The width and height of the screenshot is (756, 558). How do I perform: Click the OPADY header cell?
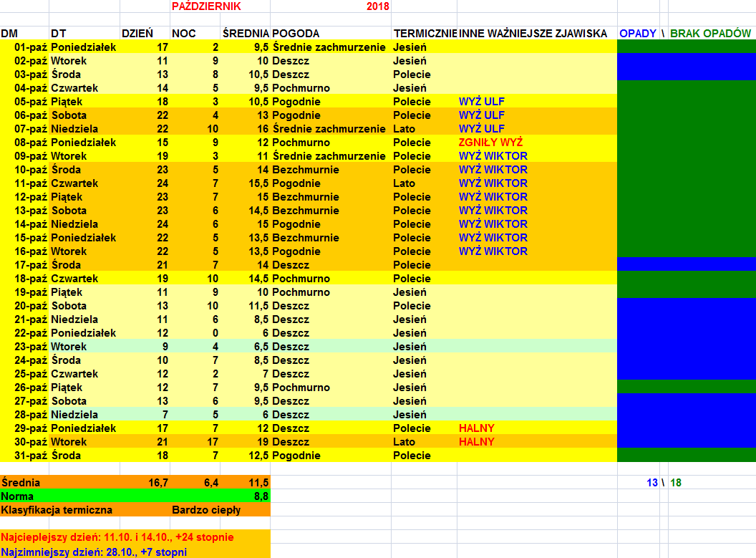638,34
